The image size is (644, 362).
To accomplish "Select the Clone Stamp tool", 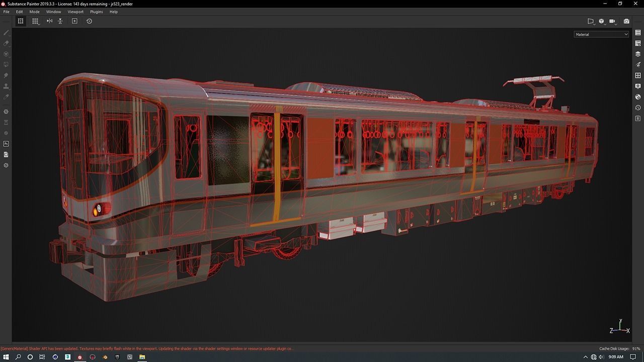I will 6,86.
